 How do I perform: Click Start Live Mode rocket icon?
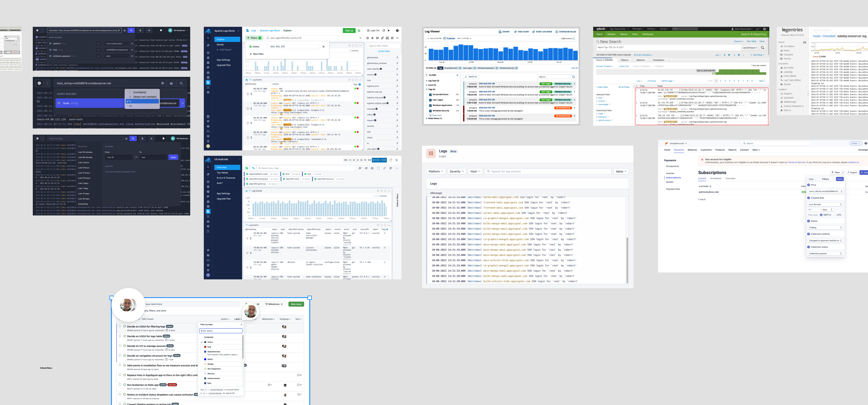click(x=534, y=32)
